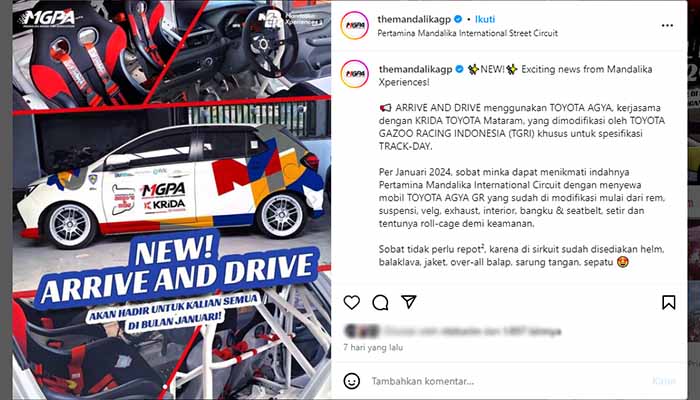700x400 pixels.
Task: View the blurred liked-by users line
Action: tap(453, 331)
